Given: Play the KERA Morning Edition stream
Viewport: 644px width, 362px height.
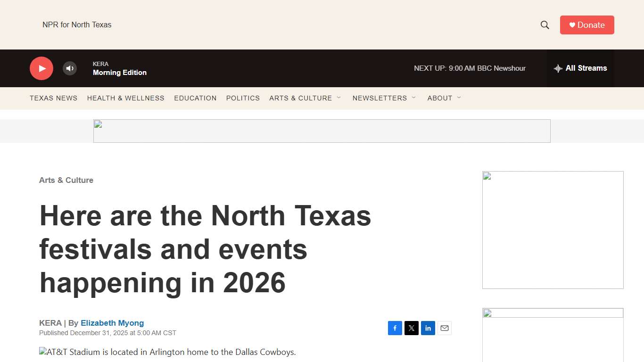Looking at the screenshot, I should click(x=41, y=68).
